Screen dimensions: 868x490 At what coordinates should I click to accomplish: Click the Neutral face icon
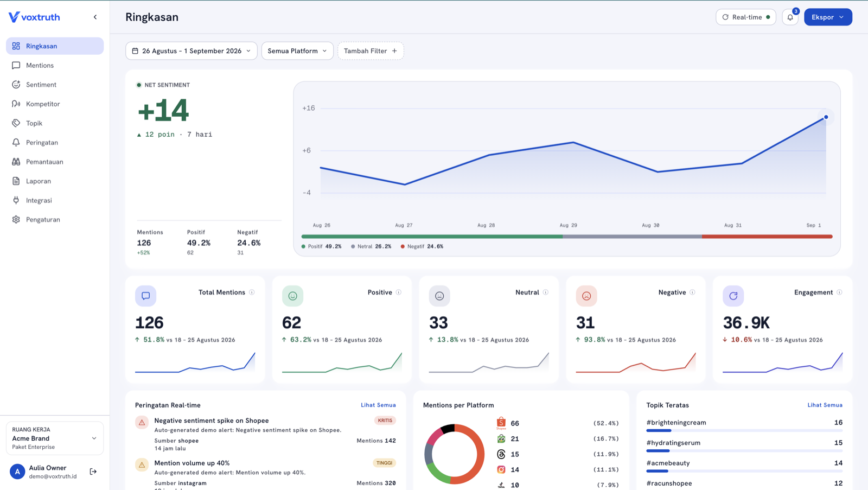tap(439, 296)
